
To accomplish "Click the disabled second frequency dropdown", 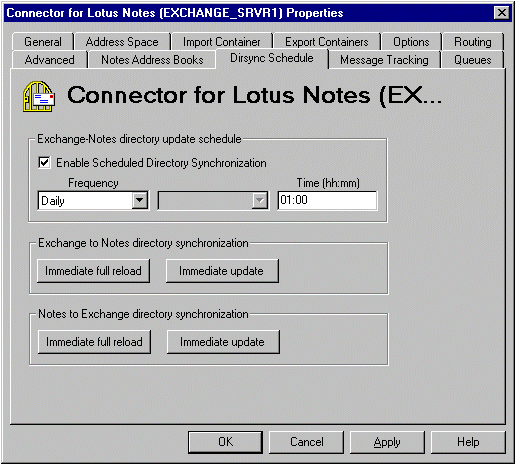I will (213, 200).
